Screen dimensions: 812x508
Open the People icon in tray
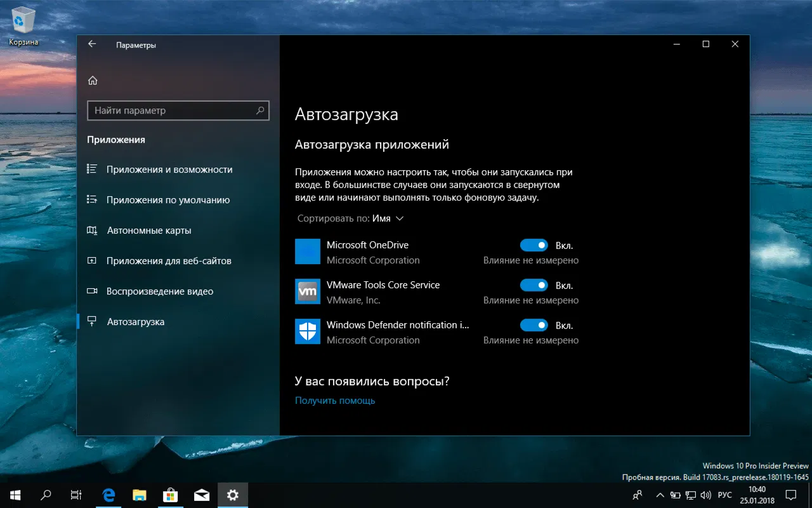(638, 495)
